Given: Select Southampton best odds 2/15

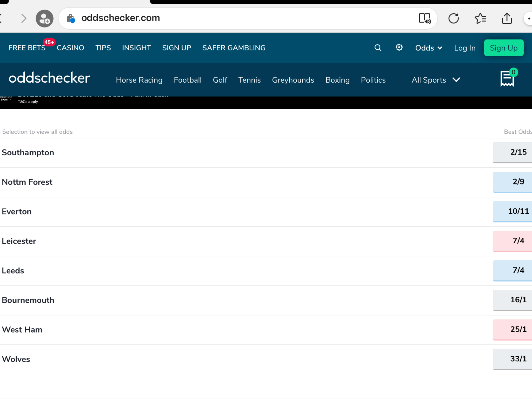Looking at the screenshot, I should point(513,152).
